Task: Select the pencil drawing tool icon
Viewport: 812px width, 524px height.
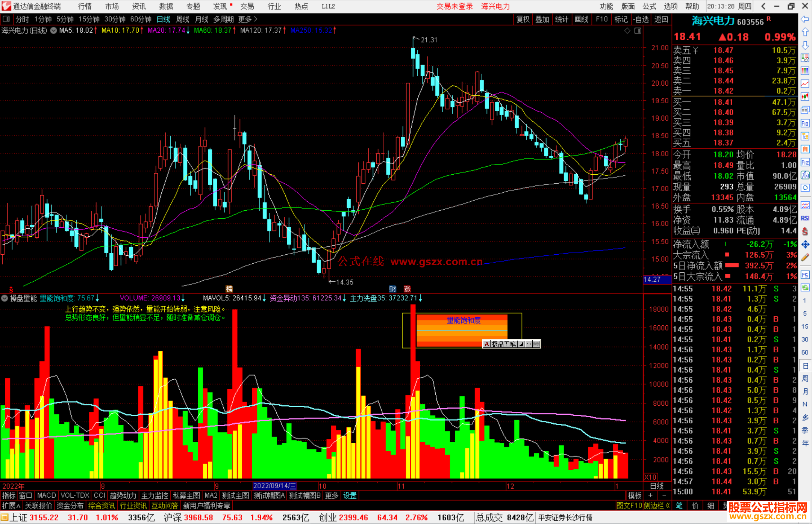Action: (805, 258)
